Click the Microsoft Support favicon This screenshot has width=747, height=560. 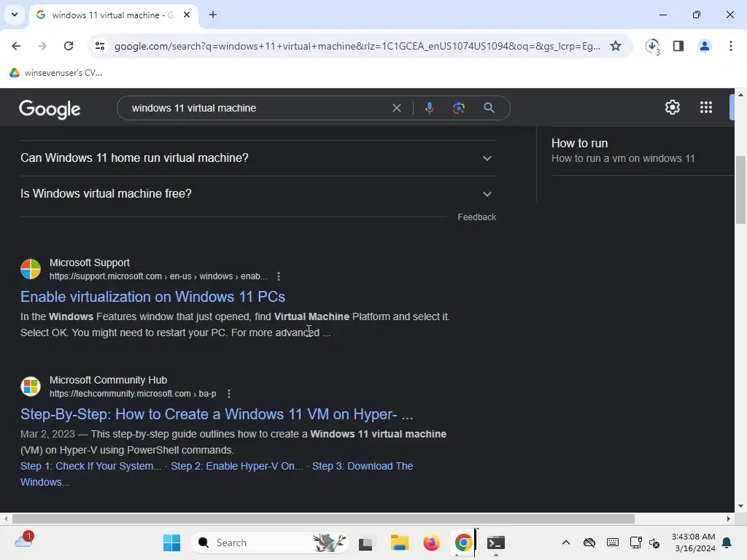(31, 269)
